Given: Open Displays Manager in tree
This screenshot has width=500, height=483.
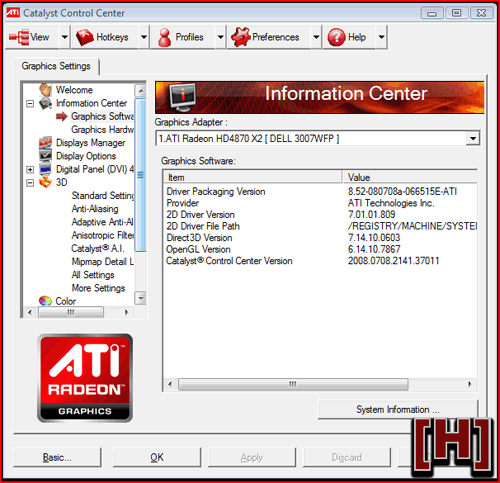Looking at the screenshot, I should [x=91, y=143].
